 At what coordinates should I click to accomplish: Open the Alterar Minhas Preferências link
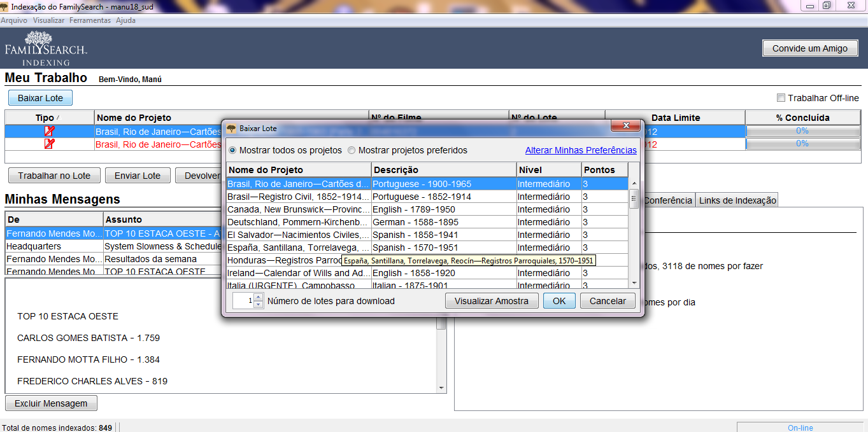pyautogui.click(x=581, y=151)
